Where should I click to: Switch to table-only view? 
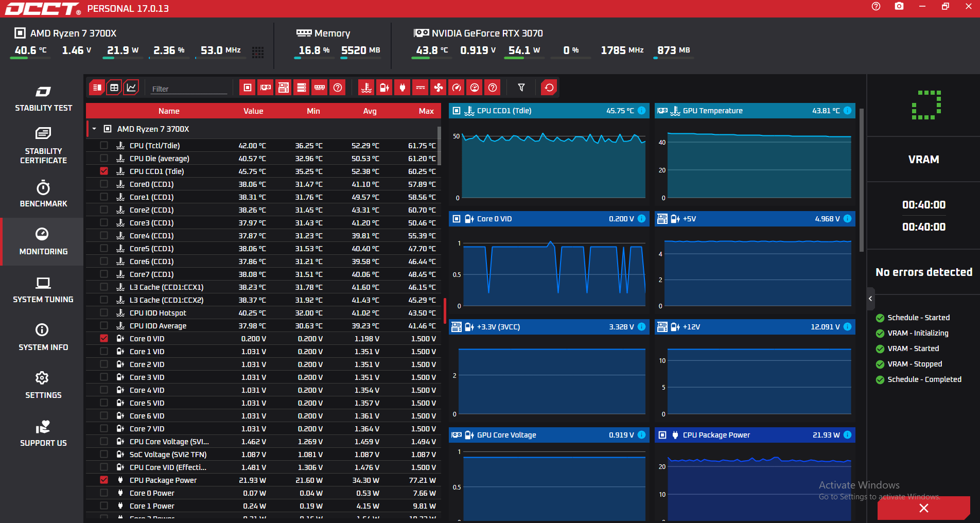pyautogui.click(x=114, y=88)
